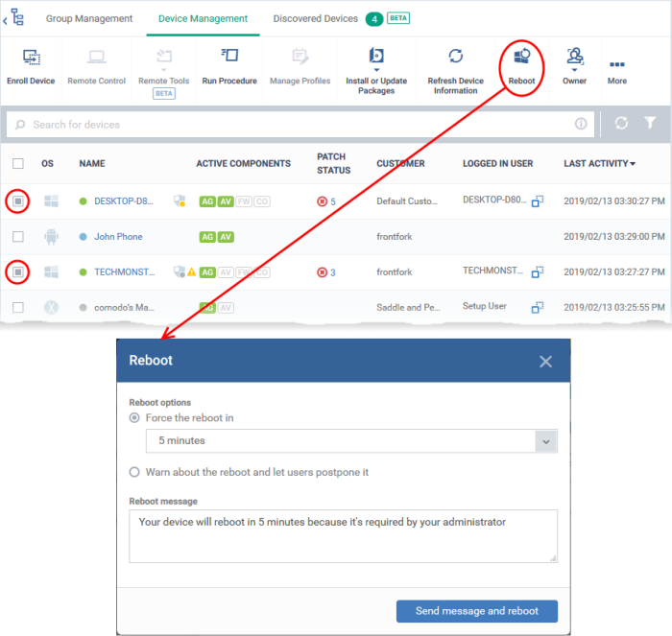Uncheck the DESKTOP-D8 device checkbox
Viewport: 672px width, 636px height.
(x=18, y=200)
